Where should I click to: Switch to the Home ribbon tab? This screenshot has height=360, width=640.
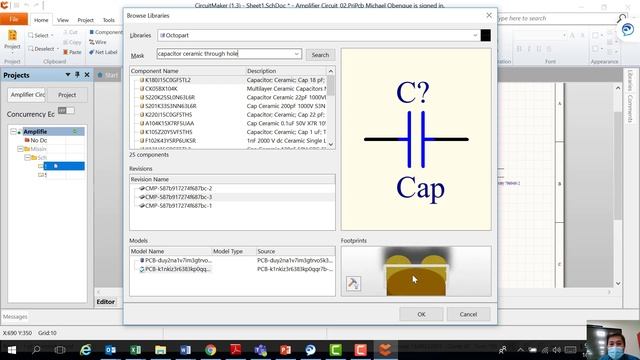tap(41, 20)
